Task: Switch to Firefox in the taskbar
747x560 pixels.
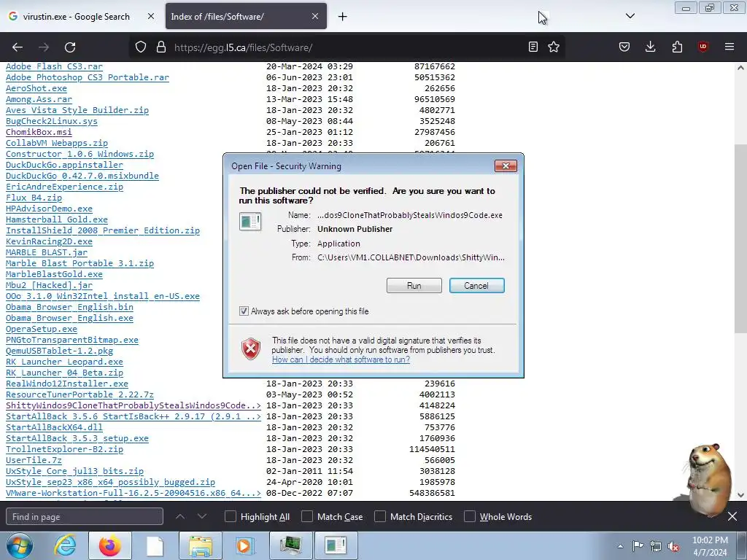Action: click(109, 545)
